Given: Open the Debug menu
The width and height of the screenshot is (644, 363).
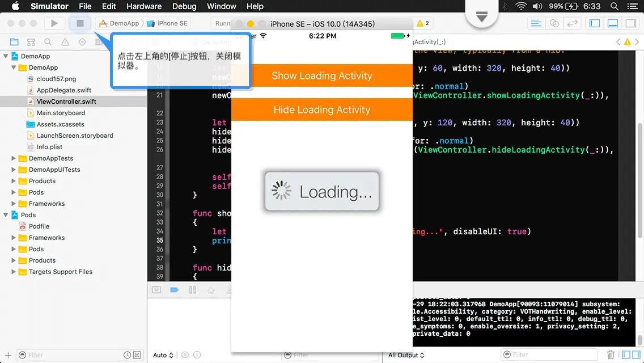Looking at the screenshot, I should (184, 6).
